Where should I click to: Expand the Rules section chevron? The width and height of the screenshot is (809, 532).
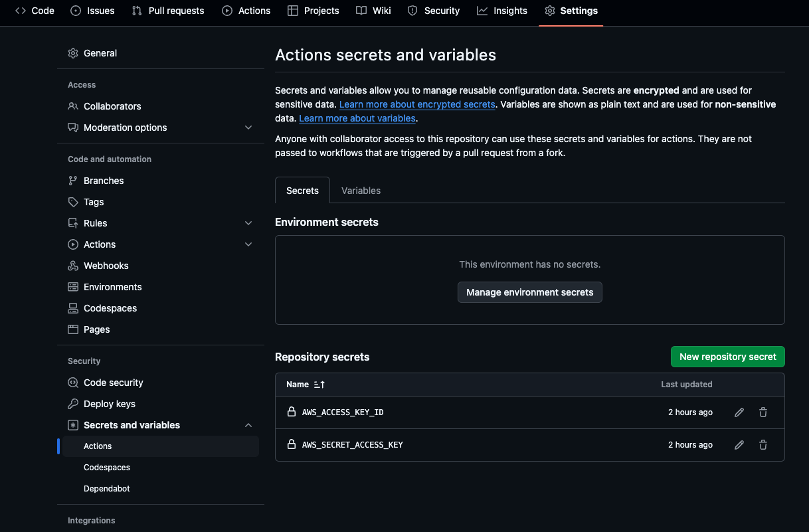[248, 223]
